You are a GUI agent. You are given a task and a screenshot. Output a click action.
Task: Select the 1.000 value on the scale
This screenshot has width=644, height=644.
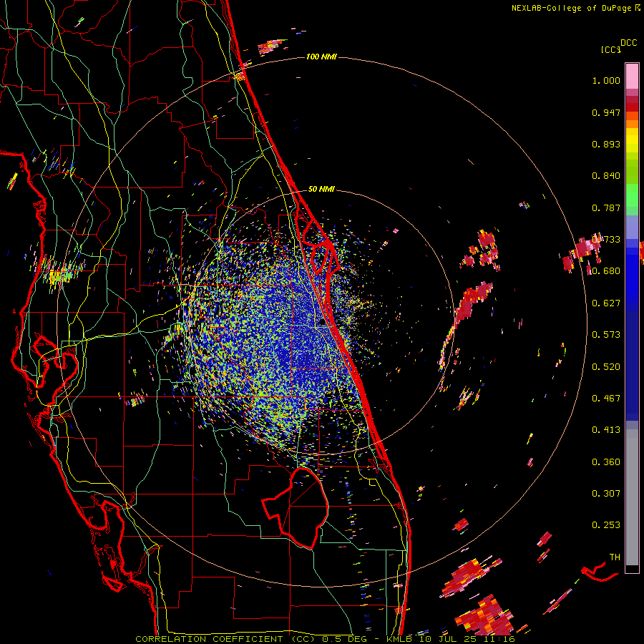click(606, 80)
